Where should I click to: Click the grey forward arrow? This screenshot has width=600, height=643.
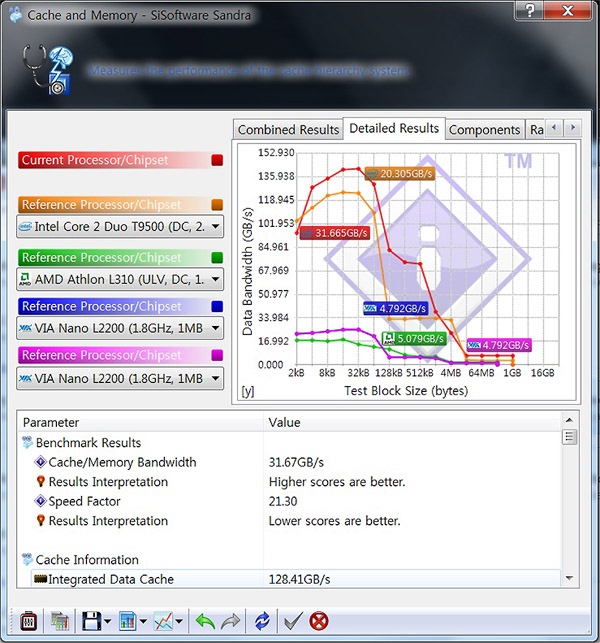tap(230, 621)
